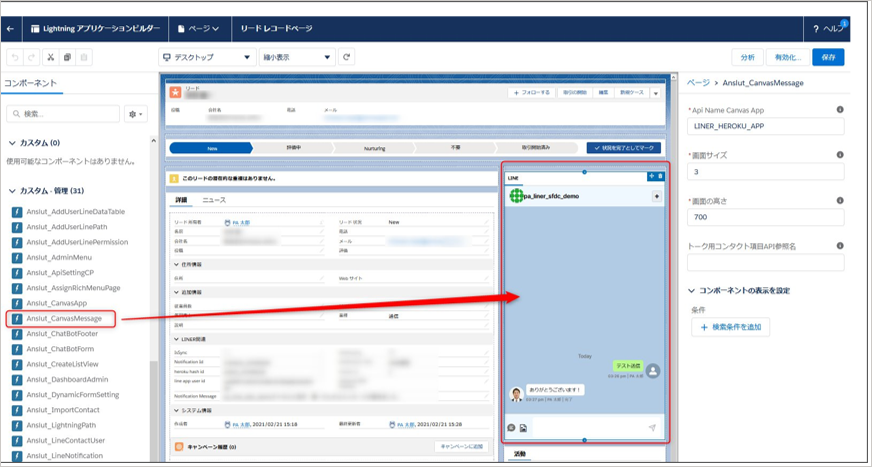The height and width of the screenshot is (467, 872).
Task: Click 検索条件を追加 button
Action: (x=730, y=327)
